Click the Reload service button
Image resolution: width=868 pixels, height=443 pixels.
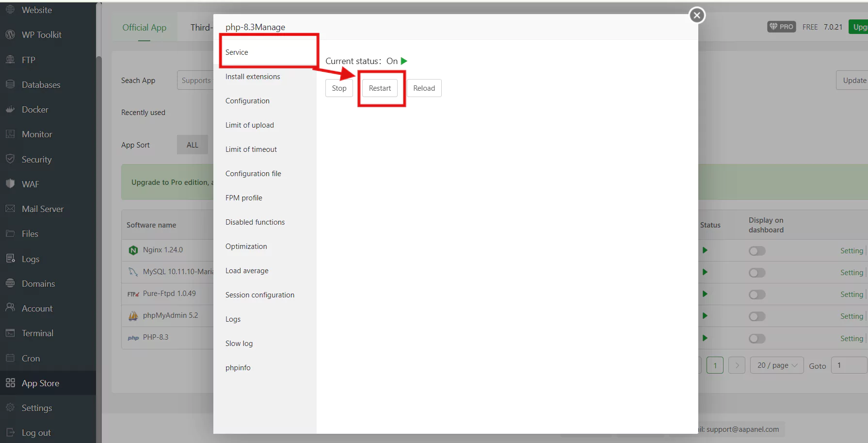pyautogui.click(x=424, y=88)
